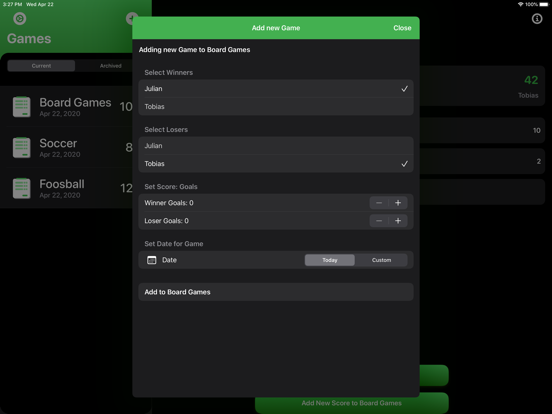Open the info icon at top right
The image size is (552, 414).
tap(537, 18)
